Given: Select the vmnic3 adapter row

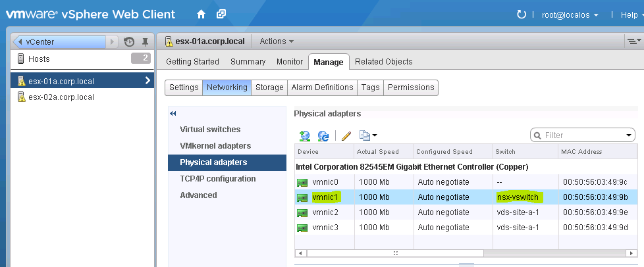Looking at the screenshot, I should [x=466, y=228].
